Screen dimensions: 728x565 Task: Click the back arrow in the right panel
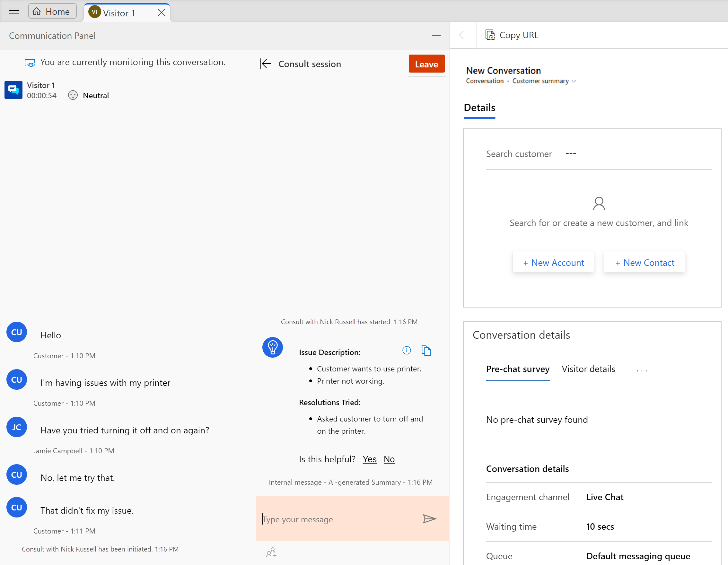tap(463, 34)
